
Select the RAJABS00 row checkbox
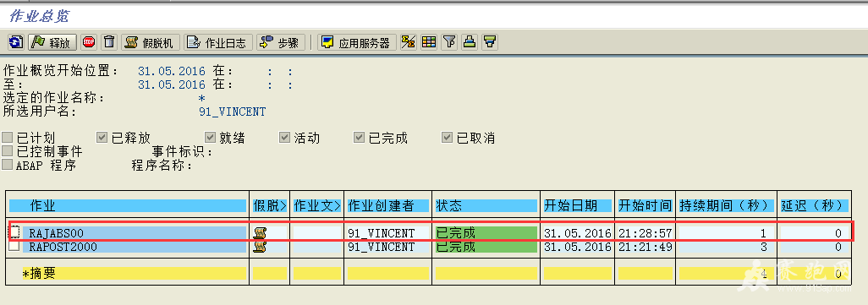15,232
